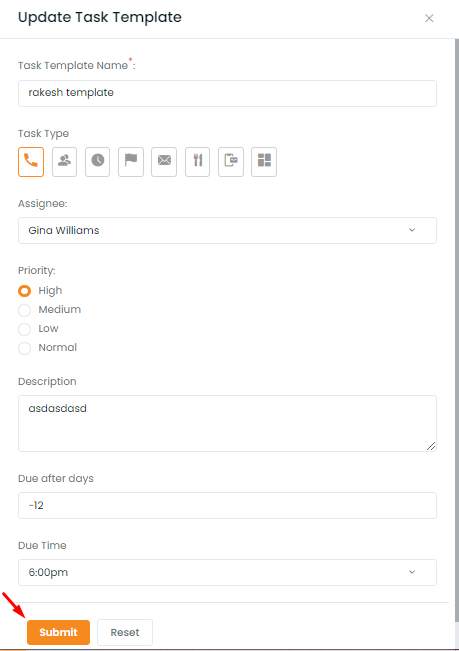The width and height of the screenshot is (459, 651).
Task: Select the phone call task type icon
Action: (x=31, y=162)
